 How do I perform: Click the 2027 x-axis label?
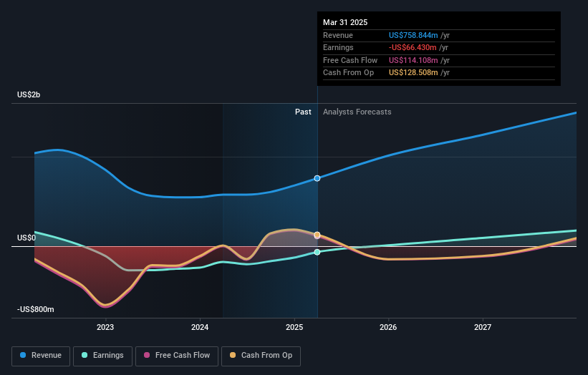coord(483,327)
